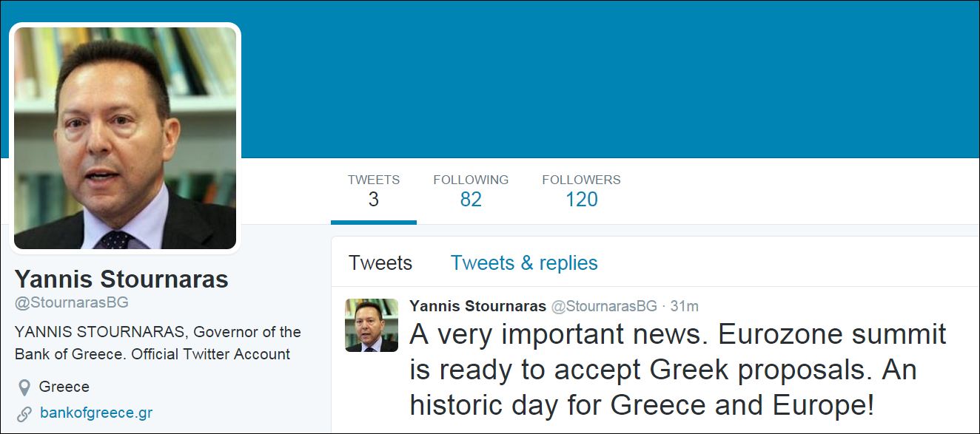Click the Greece location text
Screen dimensions: 980x434
point(64,387)
